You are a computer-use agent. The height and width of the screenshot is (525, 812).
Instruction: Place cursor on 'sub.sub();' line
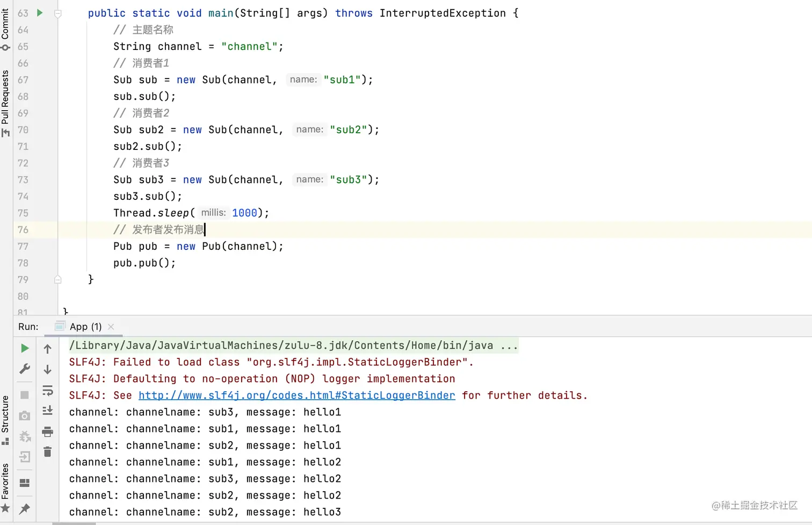144,96
